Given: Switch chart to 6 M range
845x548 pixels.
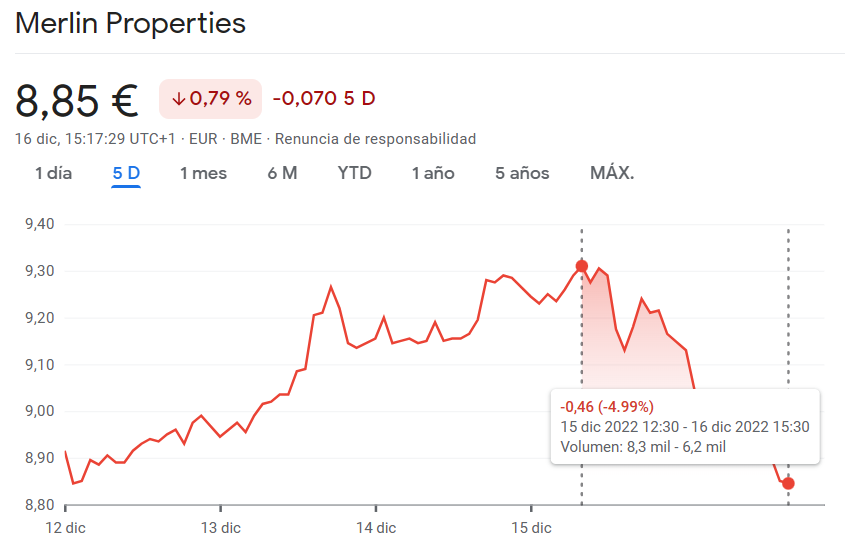Looking at the screenshot, I should (x=282, y=173).
